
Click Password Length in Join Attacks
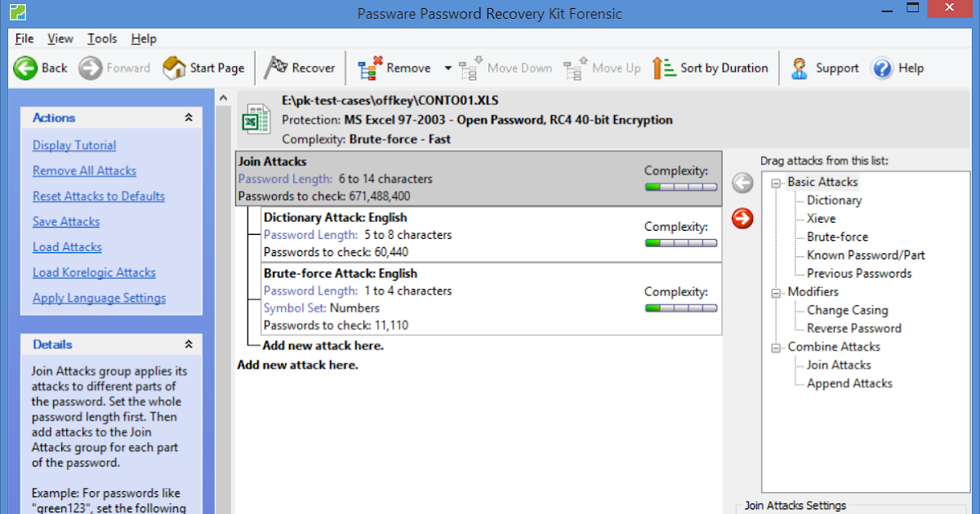point(285,179)
